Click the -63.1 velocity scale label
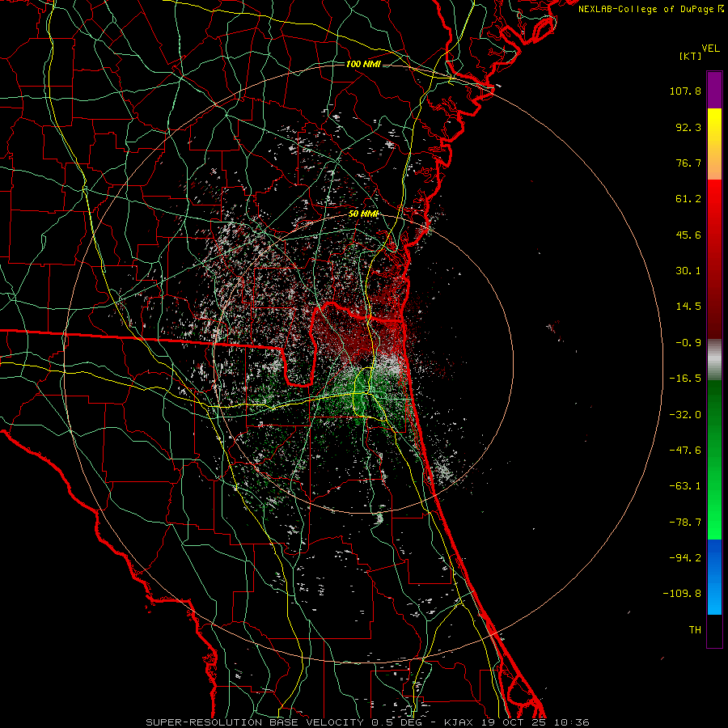Viewport: 728px width, 728px height. pyautogui.click(x=685, y=486)
